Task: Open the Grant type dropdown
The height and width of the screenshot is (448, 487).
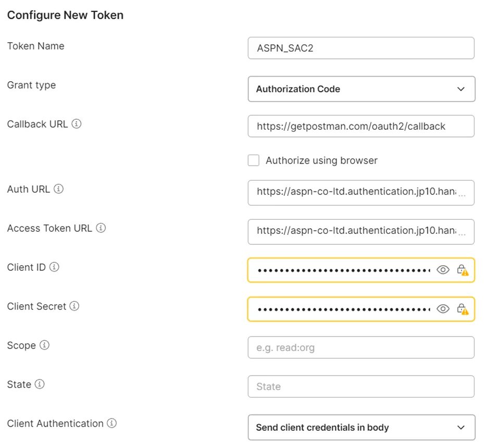Action: (361, 89)
